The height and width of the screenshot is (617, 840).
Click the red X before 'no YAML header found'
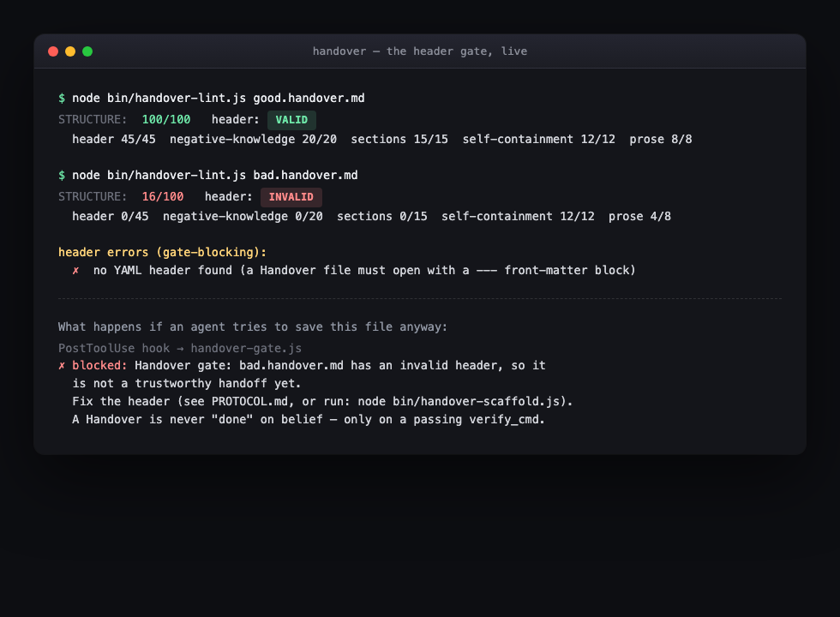point(75,271)
